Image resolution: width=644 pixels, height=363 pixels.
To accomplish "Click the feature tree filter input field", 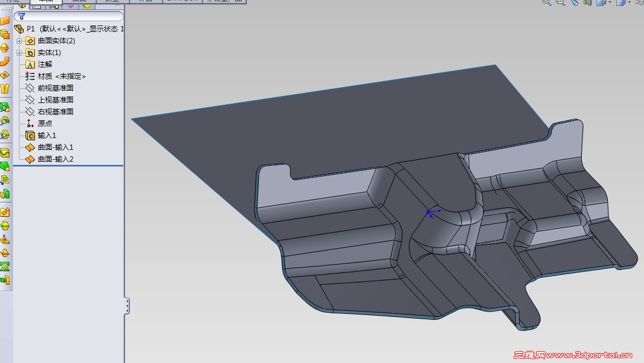I will (69, 16).
